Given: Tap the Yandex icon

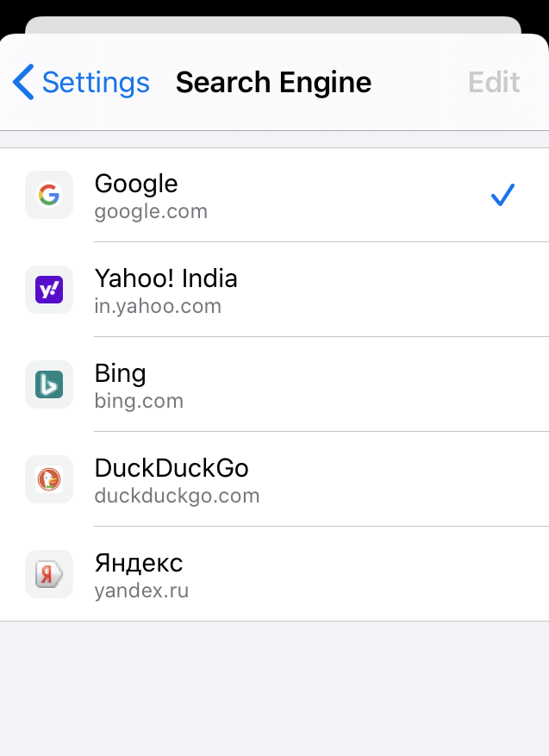Looking at the screenshot, I should 49,574.
